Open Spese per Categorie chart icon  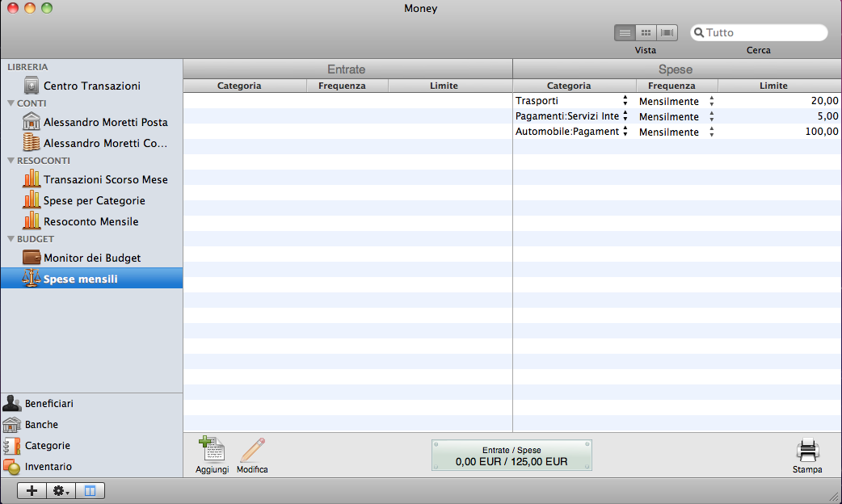tap(32, 199)
